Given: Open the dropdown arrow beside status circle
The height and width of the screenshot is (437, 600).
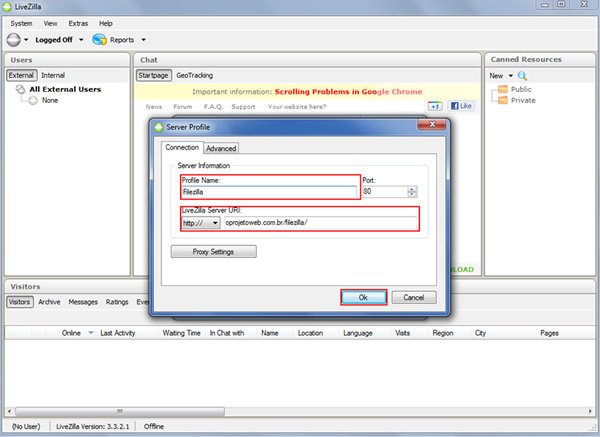Looking at the screenshot, I should [x=26, y=40].
